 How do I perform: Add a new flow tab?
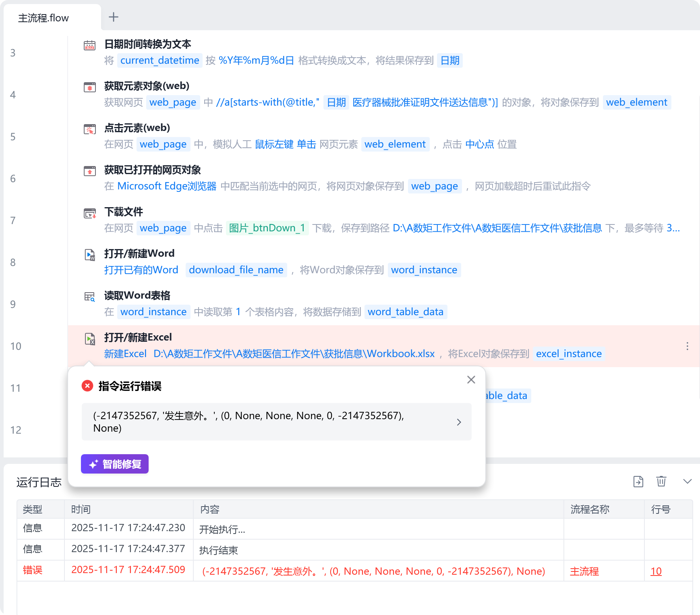(114, 17)
